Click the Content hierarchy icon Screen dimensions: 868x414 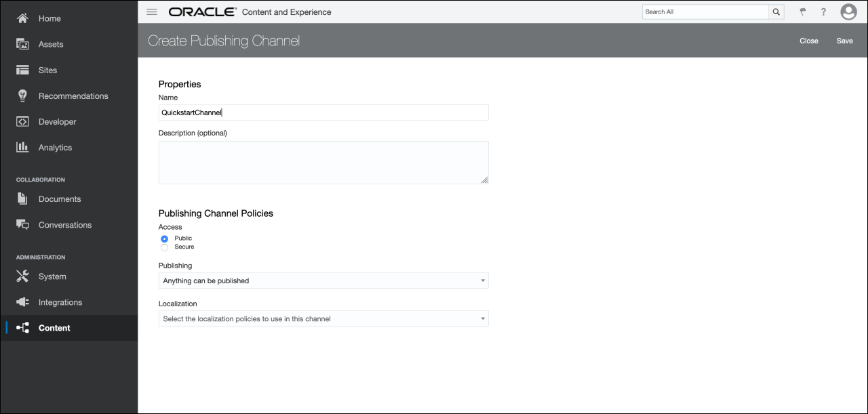click(x=22, y=328)
